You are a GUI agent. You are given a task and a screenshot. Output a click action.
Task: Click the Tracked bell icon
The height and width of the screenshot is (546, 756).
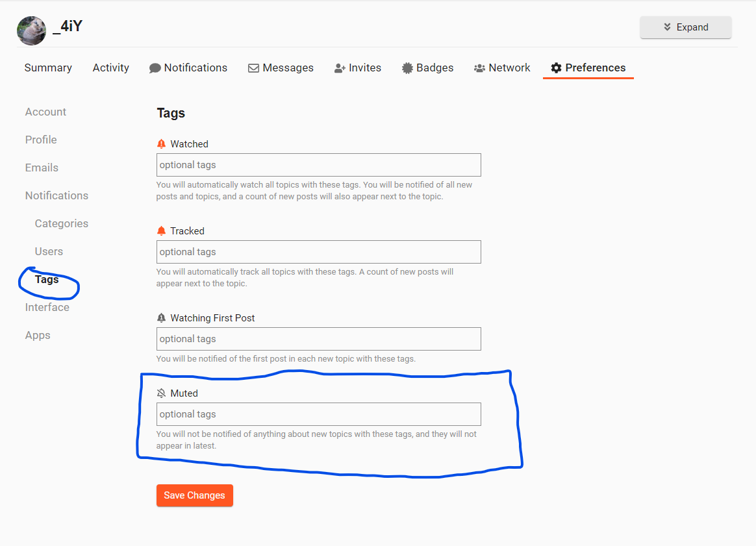point(162,231)
